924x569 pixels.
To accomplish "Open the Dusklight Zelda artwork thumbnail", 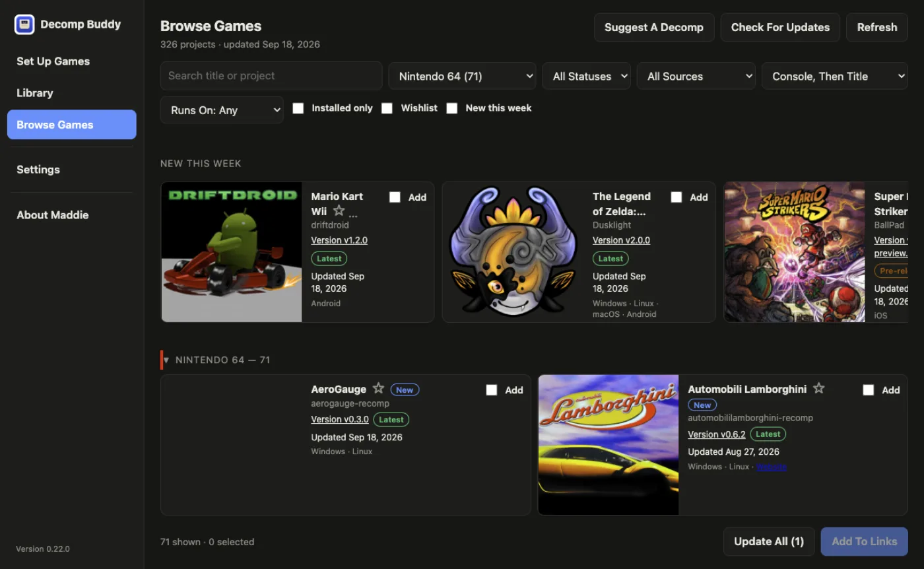I will point(513,252).
